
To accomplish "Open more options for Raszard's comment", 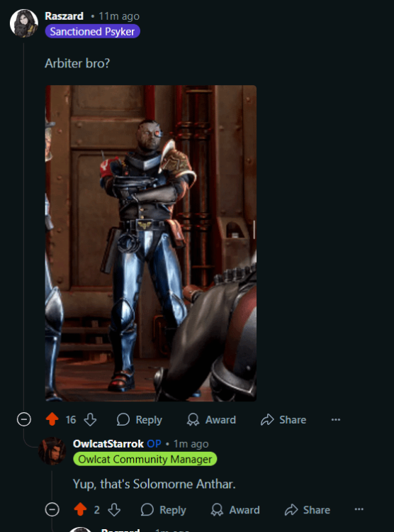I will 336,420.
